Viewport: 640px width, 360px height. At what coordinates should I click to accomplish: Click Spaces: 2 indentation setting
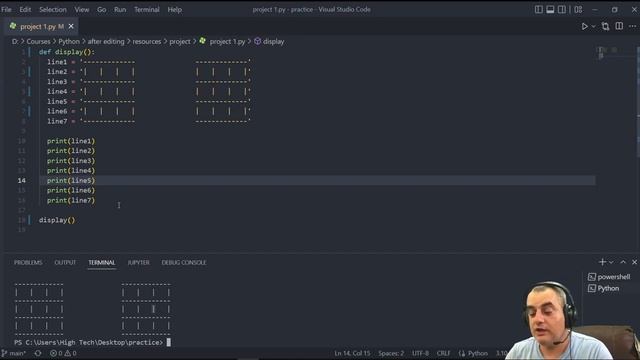[x=391, y=353]
